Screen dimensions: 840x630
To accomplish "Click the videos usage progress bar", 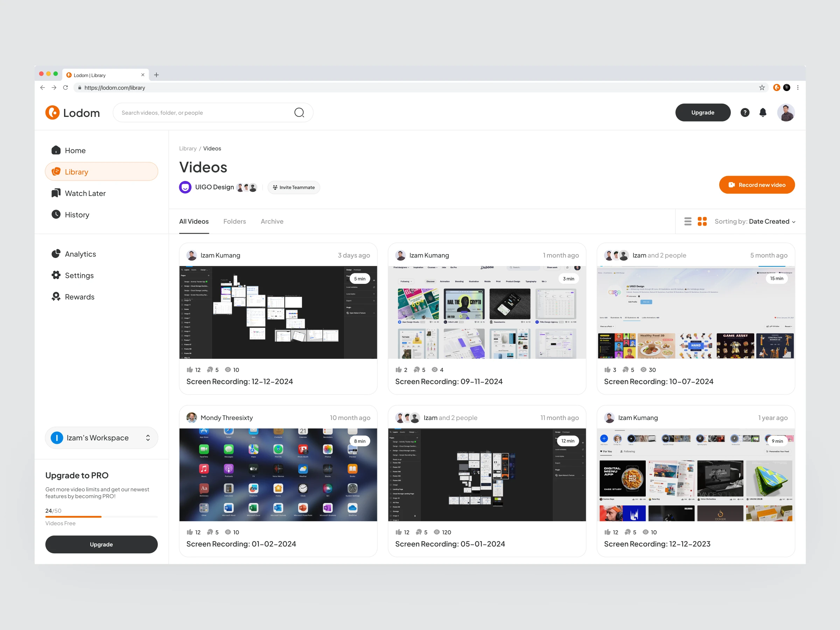I will click(x=101, y=517).
